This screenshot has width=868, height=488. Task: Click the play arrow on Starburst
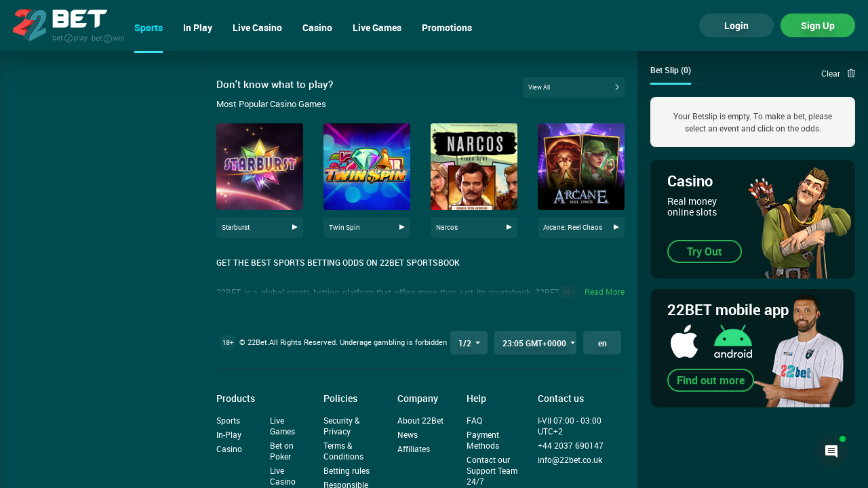[x=295, y=227]
